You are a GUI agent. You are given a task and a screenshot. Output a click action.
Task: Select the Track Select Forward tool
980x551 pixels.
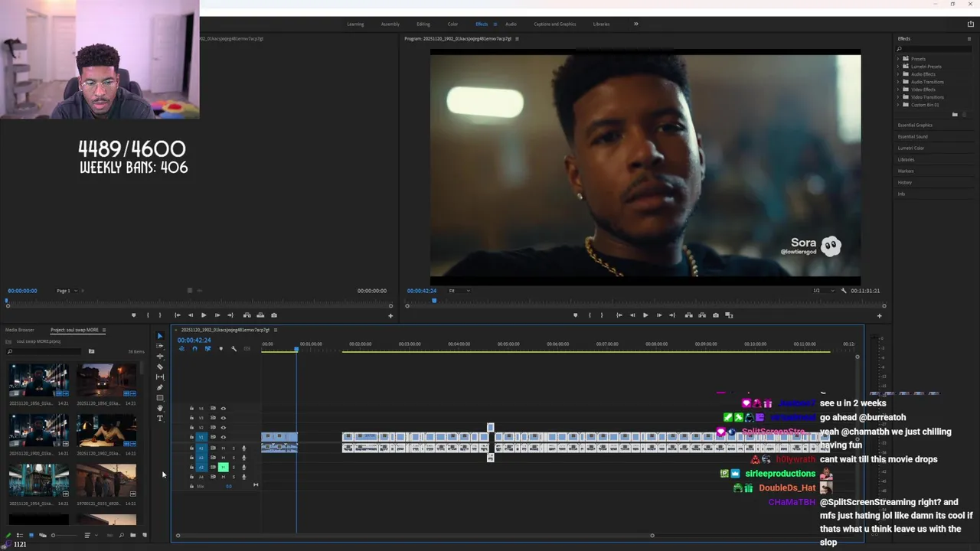[160, 346]
